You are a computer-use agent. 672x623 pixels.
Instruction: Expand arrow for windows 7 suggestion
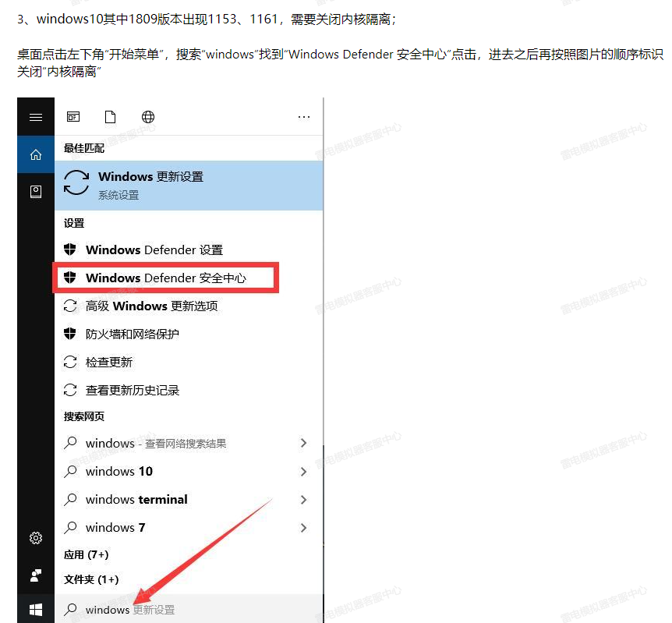[x=303, y=528]
